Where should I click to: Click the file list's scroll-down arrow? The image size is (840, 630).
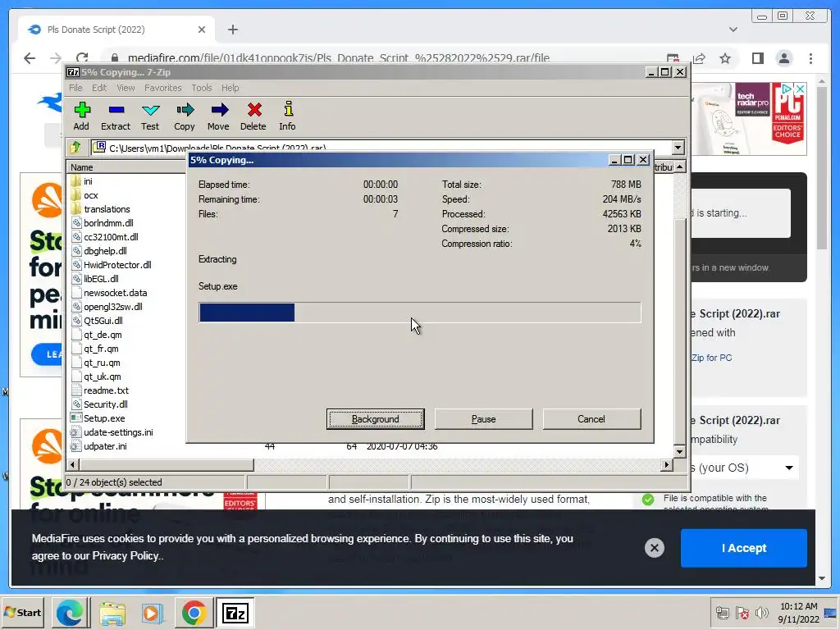679,452
